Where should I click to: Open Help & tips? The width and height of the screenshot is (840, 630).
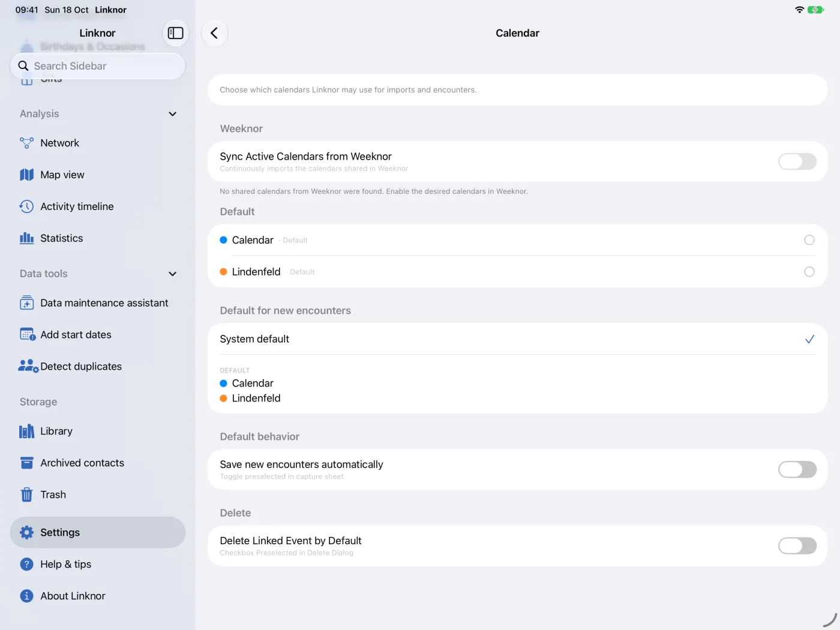pos(98,564)
